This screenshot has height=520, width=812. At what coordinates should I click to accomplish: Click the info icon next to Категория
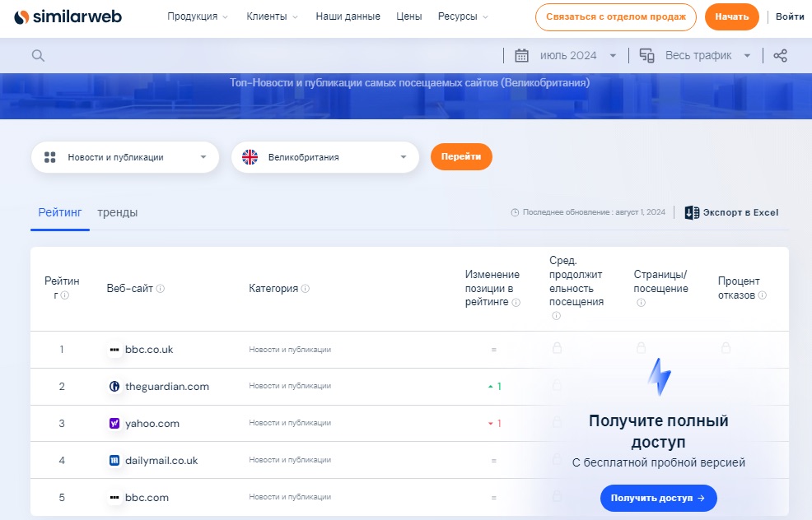306,289
